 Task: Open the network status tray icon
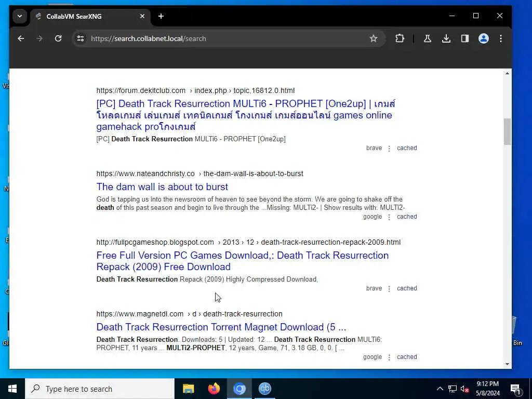tap(453, 389)
